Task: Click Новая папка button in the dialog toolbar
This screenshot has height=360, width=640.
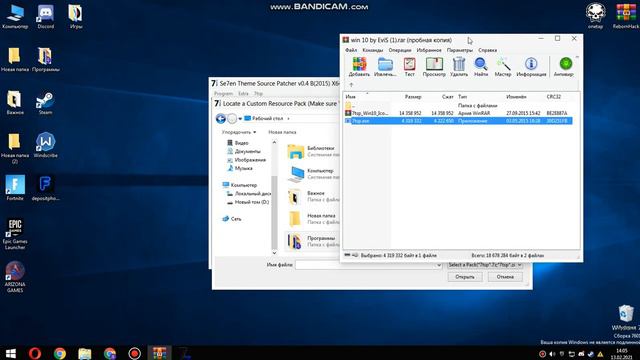Action: (282, 132)
